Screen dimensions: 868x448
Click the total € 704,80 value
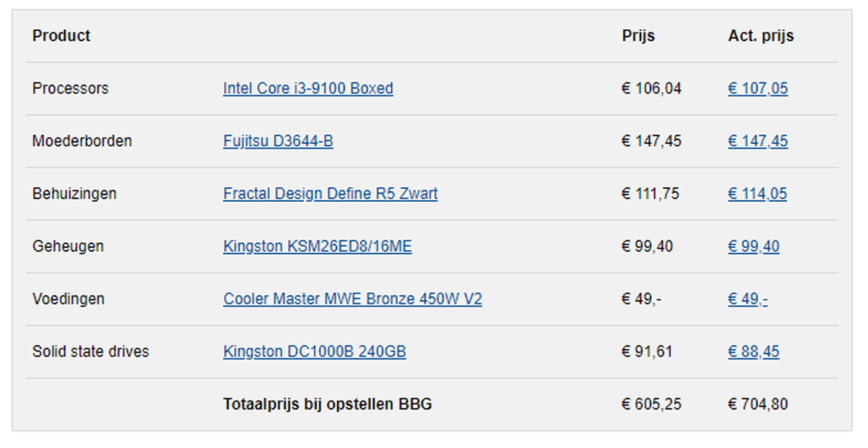758,404
